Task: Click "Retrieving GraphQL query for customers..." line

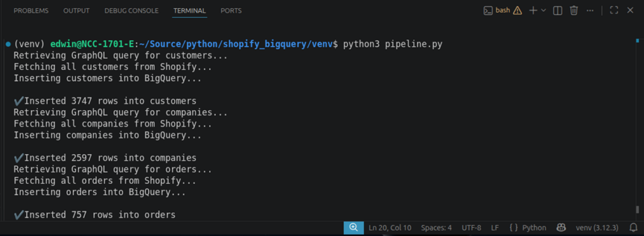Action: [120, 55]
